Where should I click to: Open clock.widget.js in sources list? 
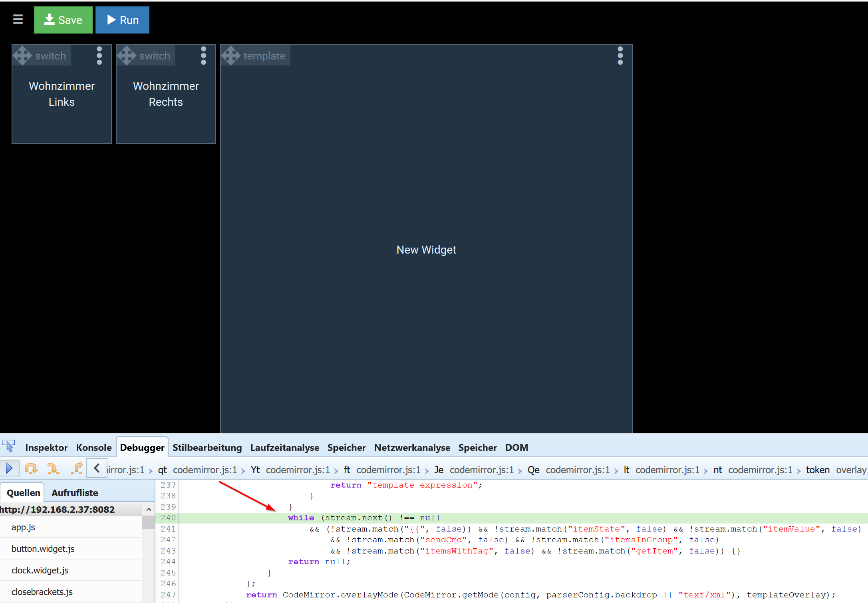click(x=40, y=570)
